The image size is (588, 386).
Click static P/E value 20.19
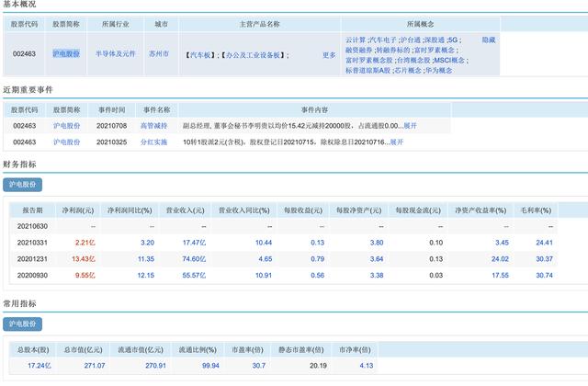319,366
